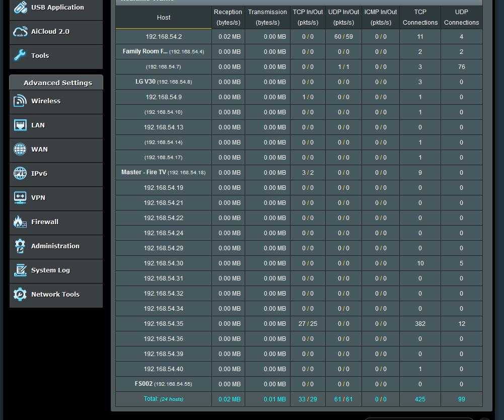Select the (192.168.54.10) host cell
Screen dimensions: 504x420
click(164, 112)
